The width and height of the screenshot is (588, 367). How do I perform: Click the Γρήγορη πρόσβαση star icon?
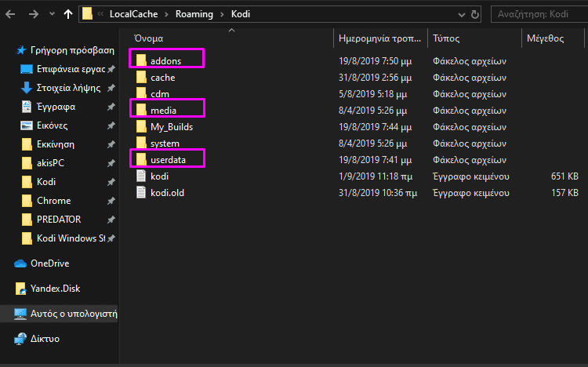click(21, 50)
